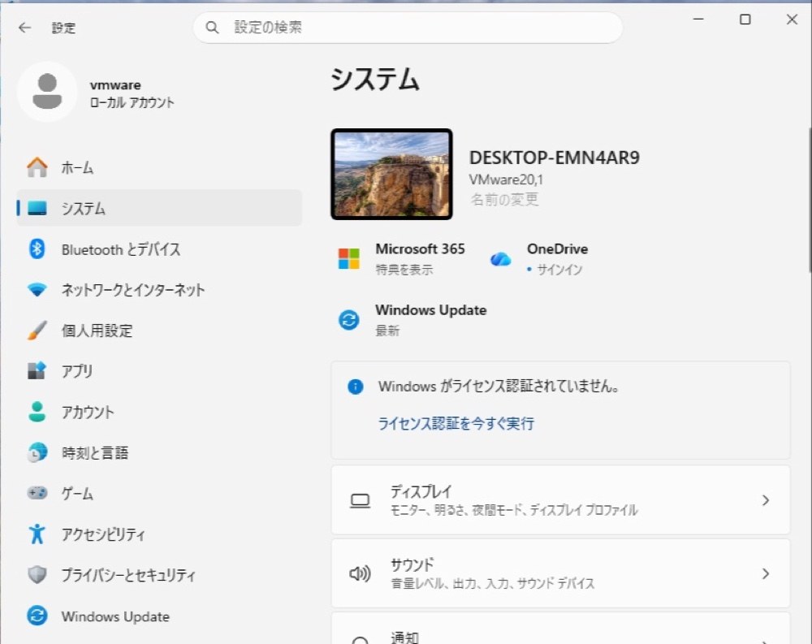Click the Accounts person icon
This screenshot has width=812, height=644.
(x=37, y=412)
